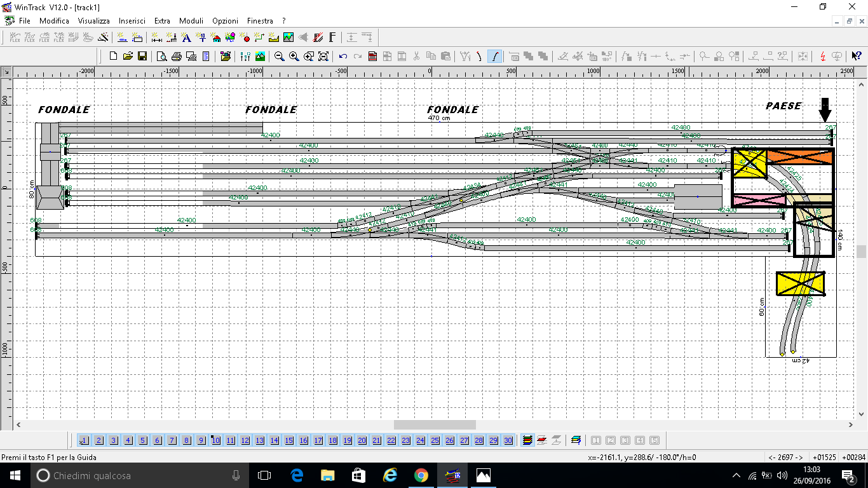Create a new track plan document

coord(113,56)
